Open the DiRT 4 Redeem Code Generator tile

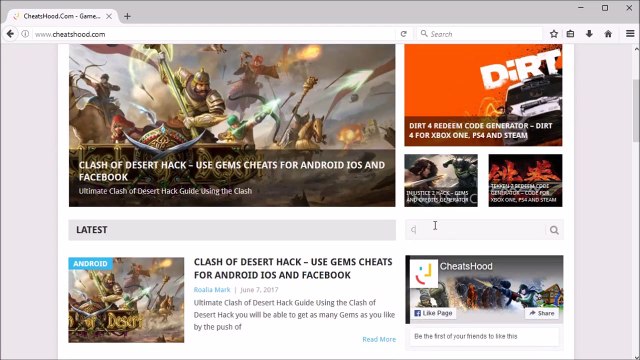click(x=483, y=95)
